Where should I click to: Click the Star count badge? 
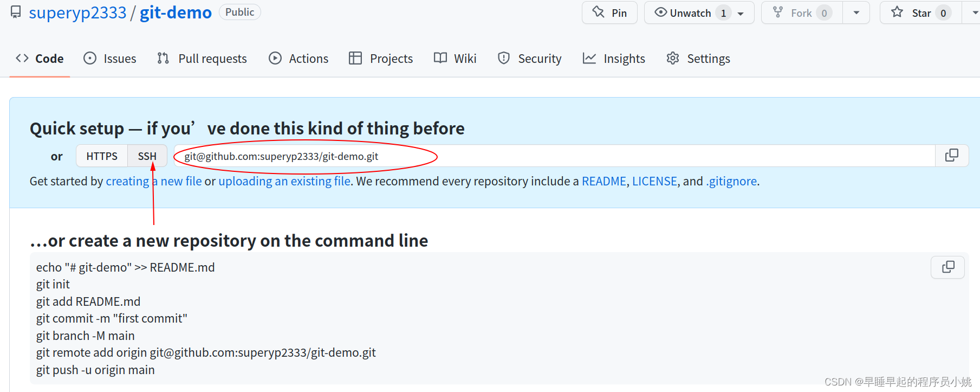pos(943,13)
